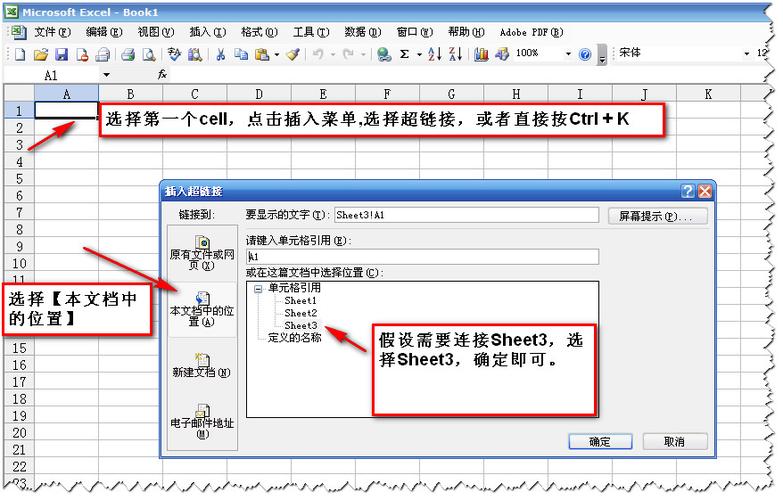Select Sheet1 in the location tree

(x=300, y=301)
